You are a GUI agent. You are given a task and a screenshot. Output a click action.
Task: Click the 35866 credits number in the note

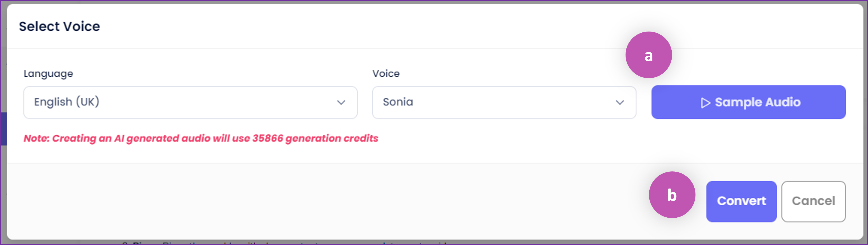[268, 138]
